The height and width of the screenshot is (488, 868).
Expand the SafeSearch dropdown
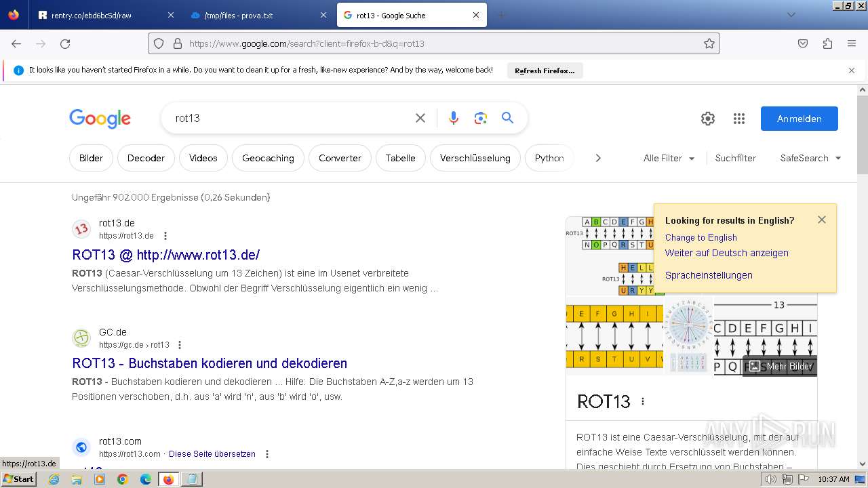coord(810,158)
